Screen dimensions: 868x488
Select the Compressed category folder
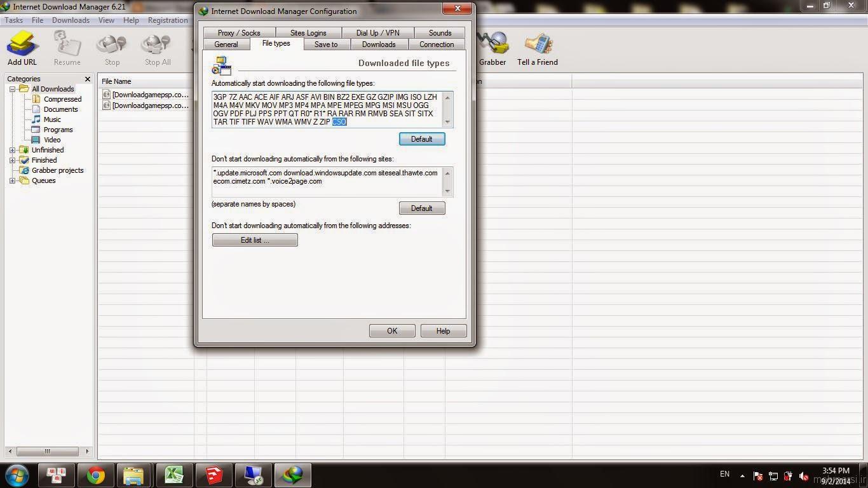[x=62, y=99]
